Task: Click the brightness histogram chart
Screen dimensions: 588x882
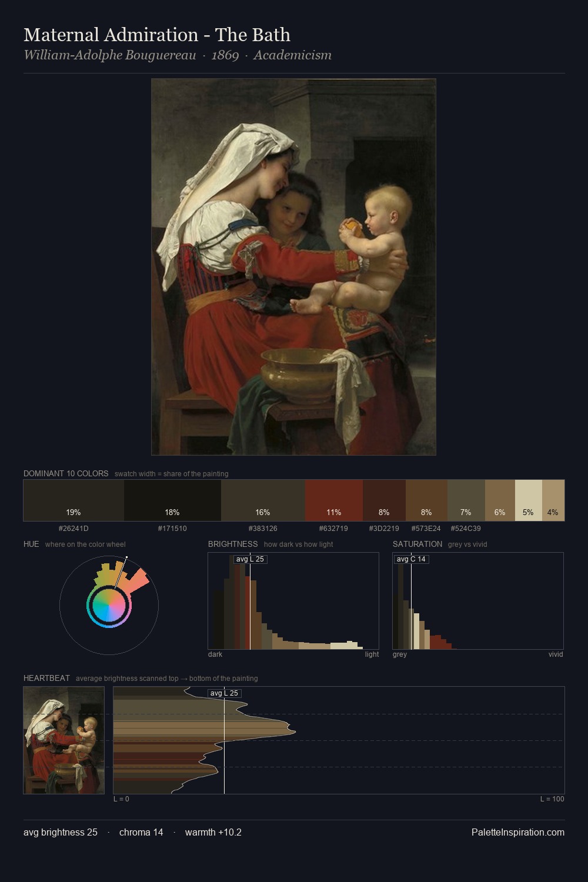Action: click(293, 601)
